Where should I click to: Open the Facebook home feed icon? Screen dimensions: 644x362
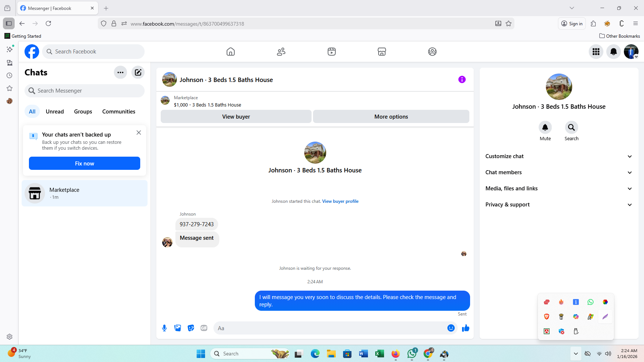point(231,52)
